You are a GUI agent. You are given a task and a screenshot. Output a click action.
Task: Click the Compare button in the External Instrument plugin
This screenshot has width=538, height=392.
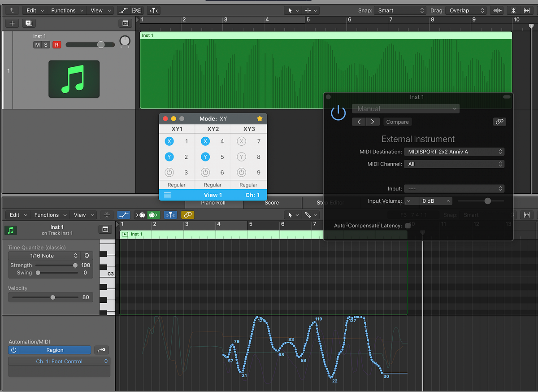click(397, 122)
